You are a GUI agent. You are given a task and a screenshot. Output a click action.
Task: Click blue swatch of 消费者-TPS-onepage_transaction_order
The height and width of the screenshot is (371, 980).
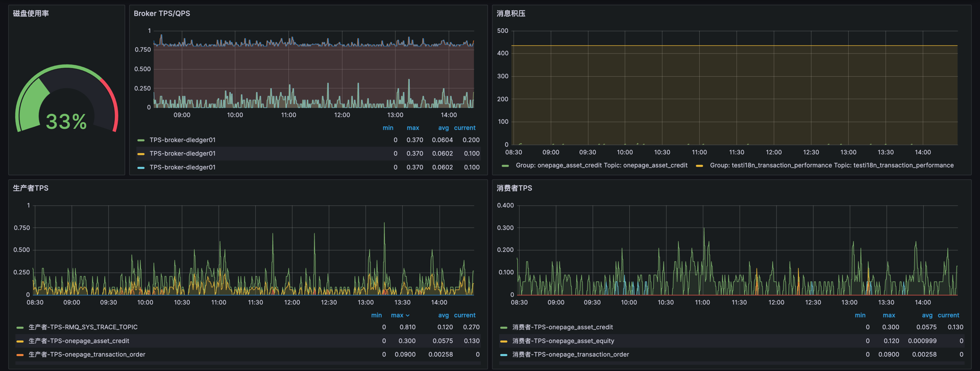click(x=504, y=355)
